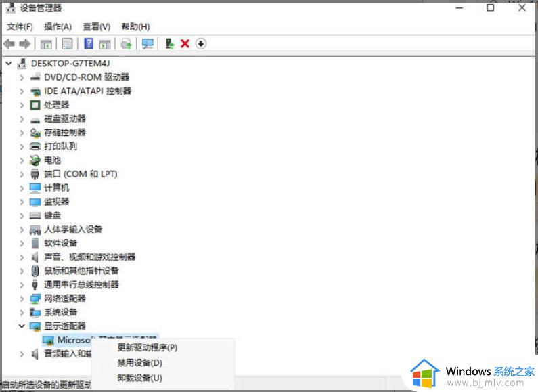
Task: Click the Device Manager title bar icon
Action: pyautogui.click(x=11, y=7)
